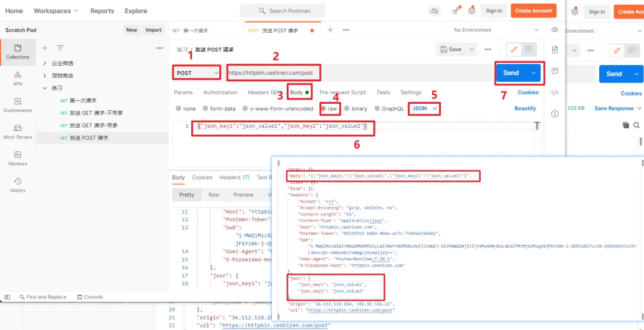644x330 pixels.
Task: Switch to build mode pencil icon
Action: [513, 50]
